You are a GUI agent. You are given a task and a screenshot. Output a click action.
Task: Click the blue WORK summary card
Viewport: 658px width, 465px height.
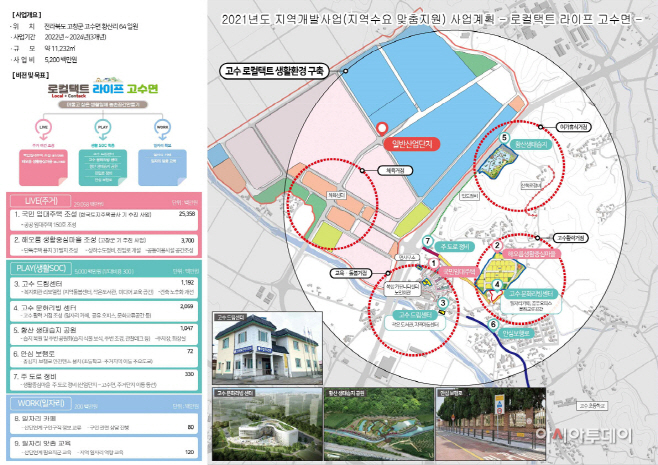(162, 167)
